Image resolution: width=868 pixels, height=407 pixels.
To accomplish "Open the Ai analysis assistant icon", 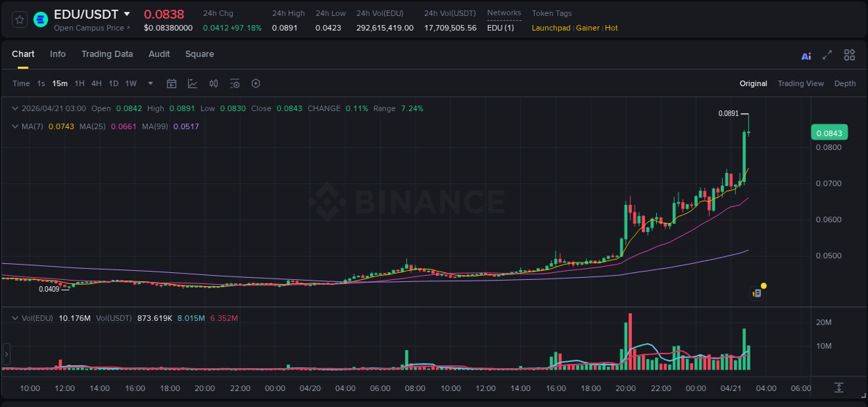I will pos(806,55).
